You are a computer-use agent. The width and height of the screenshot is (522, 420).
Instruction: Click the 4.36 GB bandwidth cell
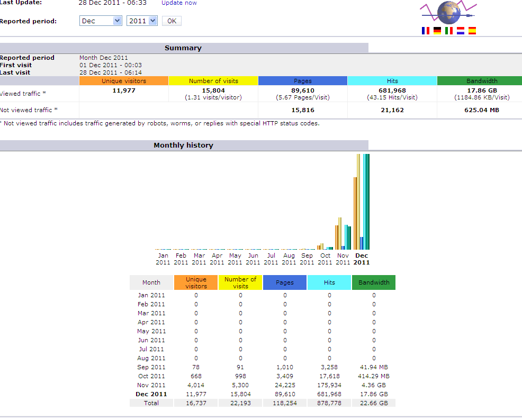click(x=374, y=385)
